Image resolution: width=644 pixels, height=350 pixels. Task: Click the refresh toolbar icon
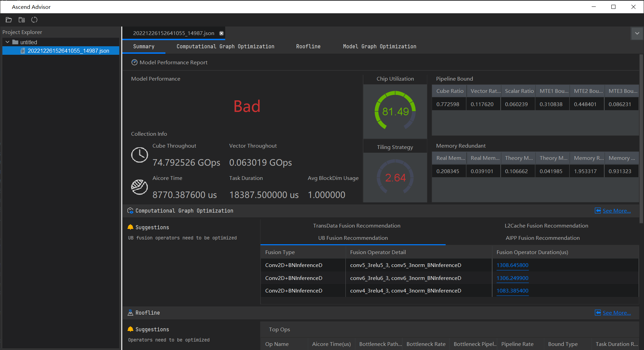tap(34, 20)
